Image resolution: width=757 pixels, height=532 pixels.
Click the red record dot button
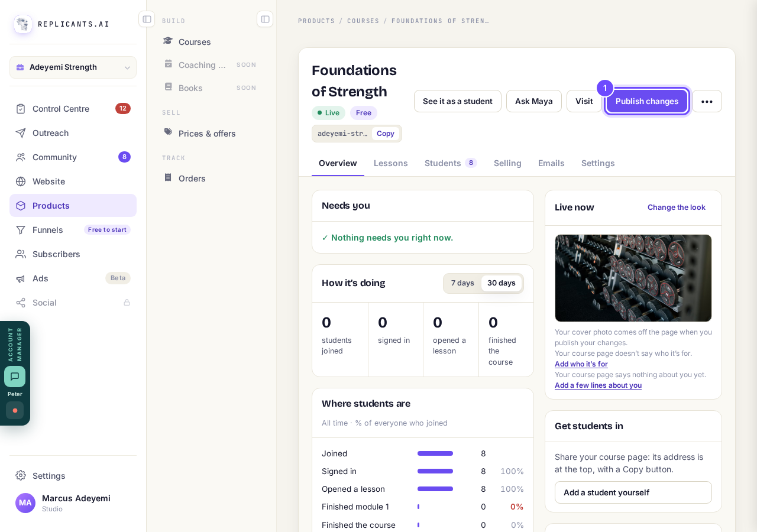[15, 410]
